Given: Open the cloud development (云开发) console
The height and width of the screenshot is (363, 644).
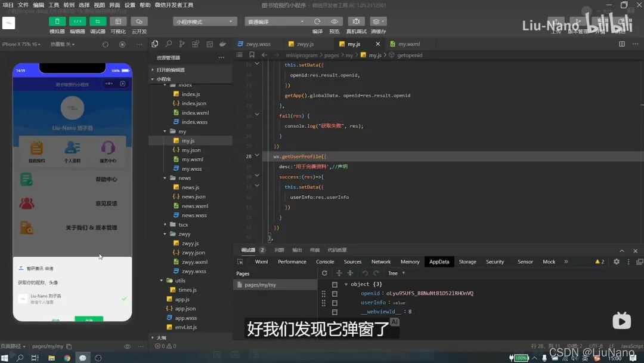Looking at the screenshot, I should click(x=139, y=21).
